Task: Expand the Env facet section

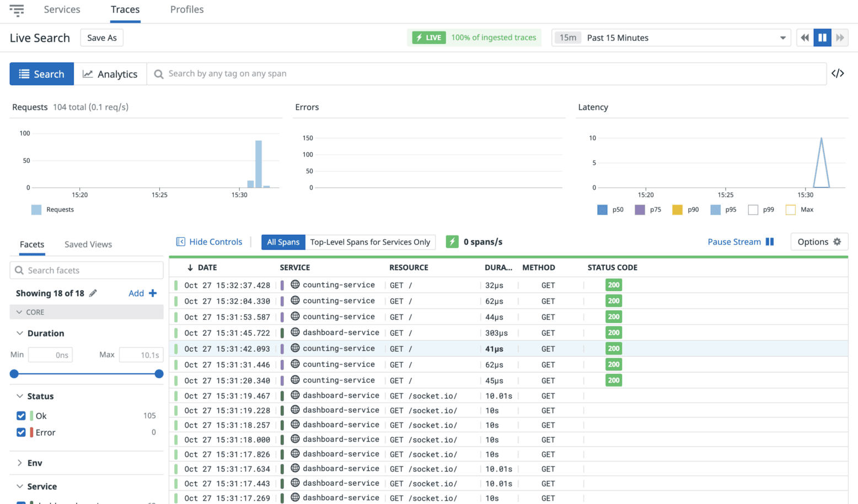Action: coord(20,463)
